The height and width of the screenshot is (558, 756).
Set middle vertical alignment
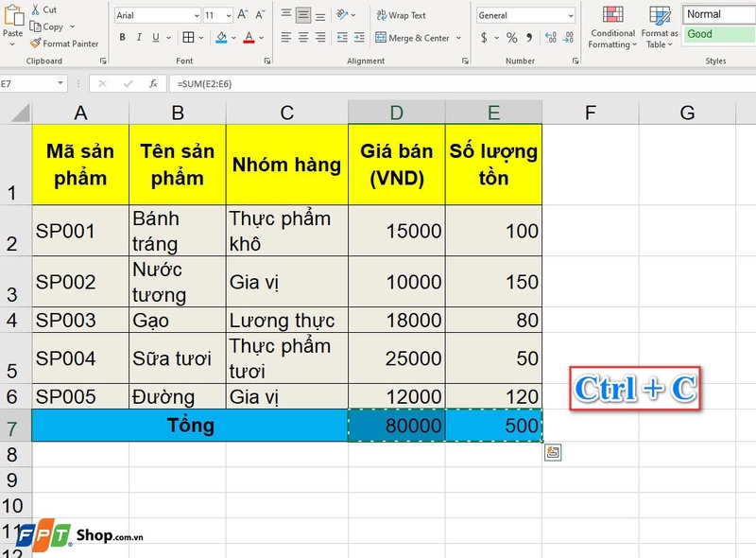point(303,15)
